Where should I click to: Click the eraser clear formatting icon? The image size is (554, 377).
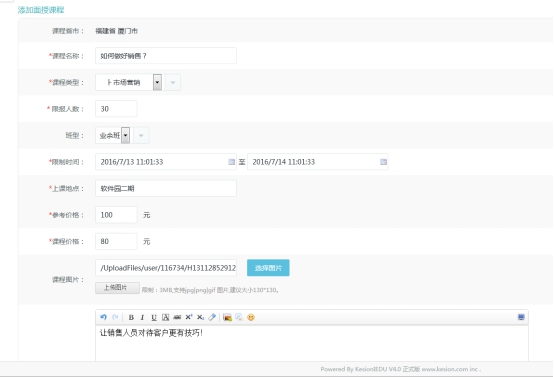(x=212, y=317)
